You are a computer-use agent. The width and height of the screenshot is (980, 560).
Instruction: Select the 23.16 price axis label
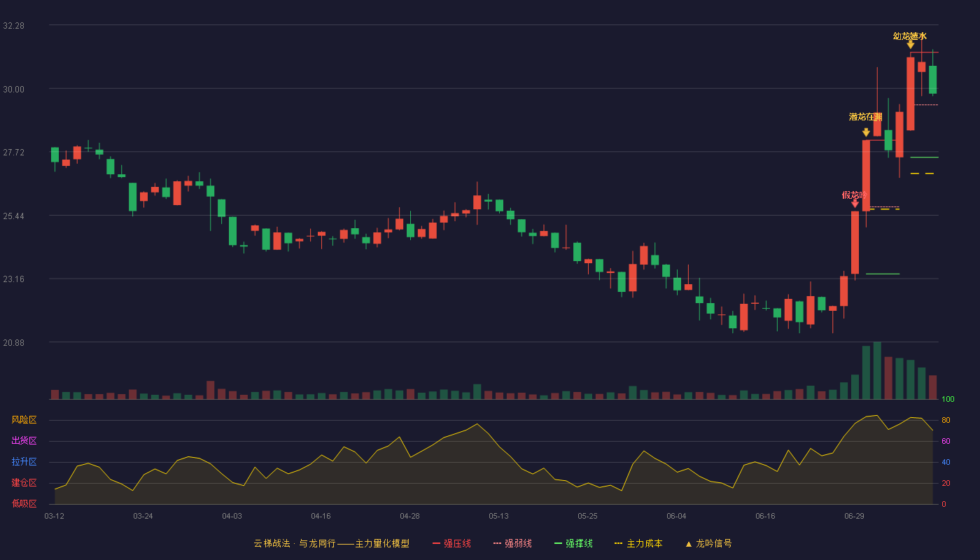point(14,279)
